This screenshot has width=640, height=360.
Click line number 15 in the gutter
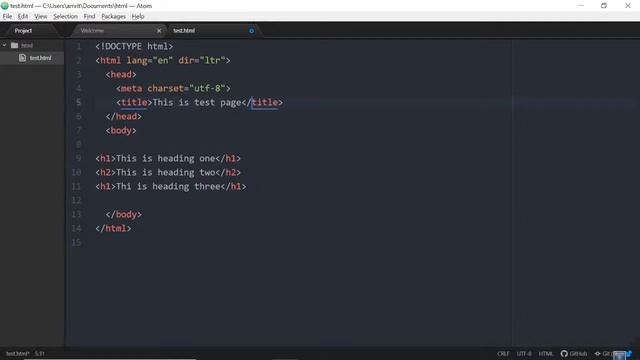click(x=76, y=242)
